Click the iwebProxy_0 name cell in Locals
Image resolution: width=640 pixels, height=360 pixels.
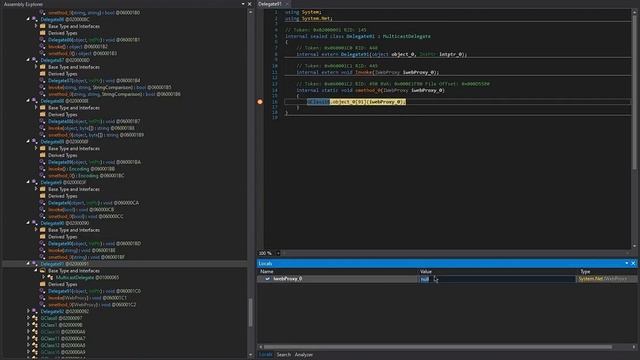[x=288, y=279]
